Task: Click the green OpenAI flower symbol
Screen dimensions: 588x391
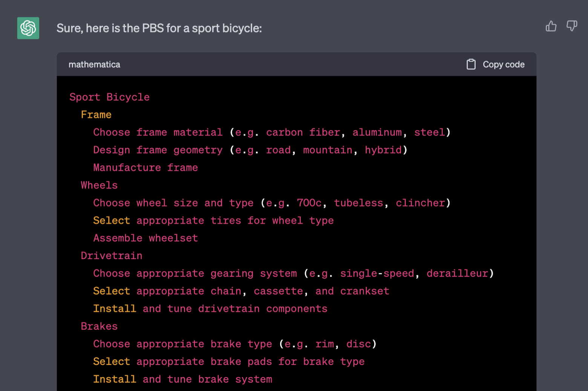Action: click(x=28, y=28)
